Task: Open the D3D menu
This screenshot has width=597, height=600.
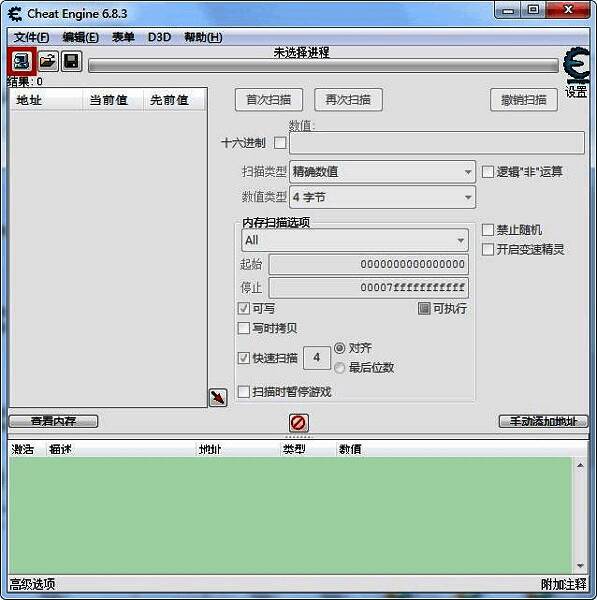Action: [x=159, y=38]
